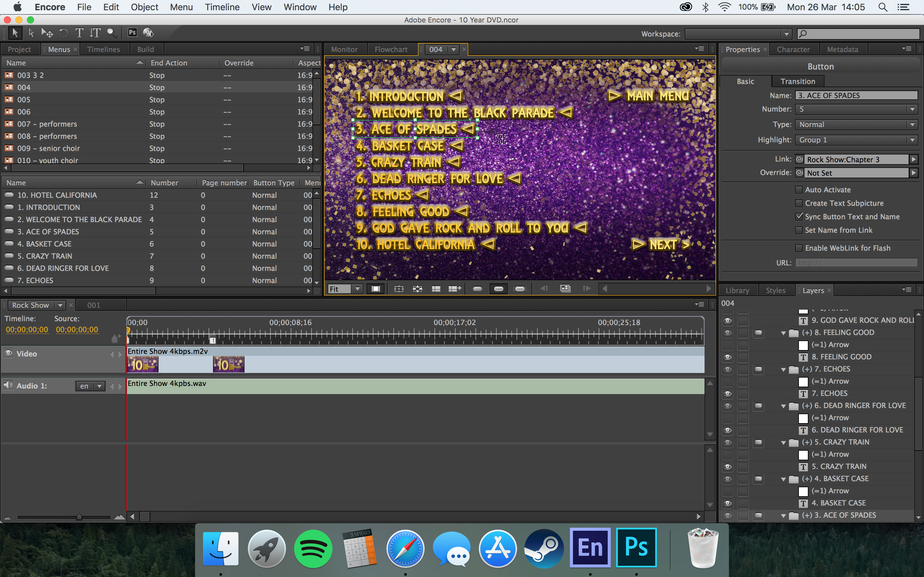Select the Direct Select tool
This screenshot has height=577, width=924.
pos(31,33)
